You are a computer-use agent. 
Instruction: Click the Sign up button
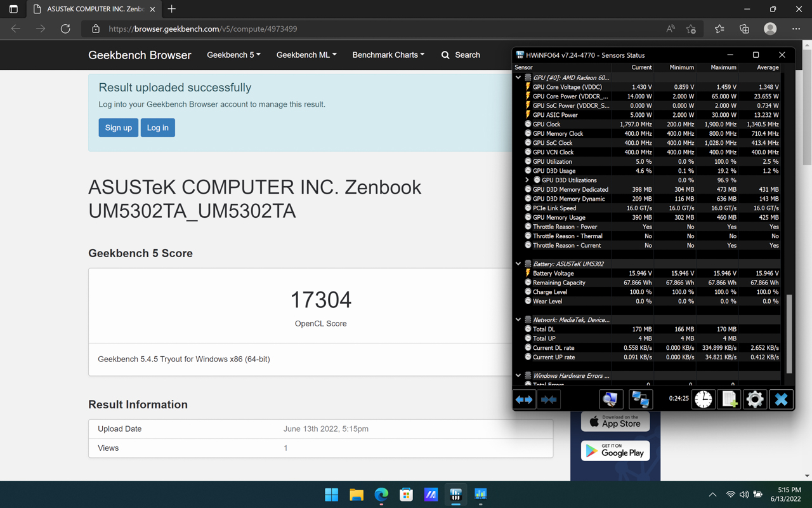pos(118,128)
